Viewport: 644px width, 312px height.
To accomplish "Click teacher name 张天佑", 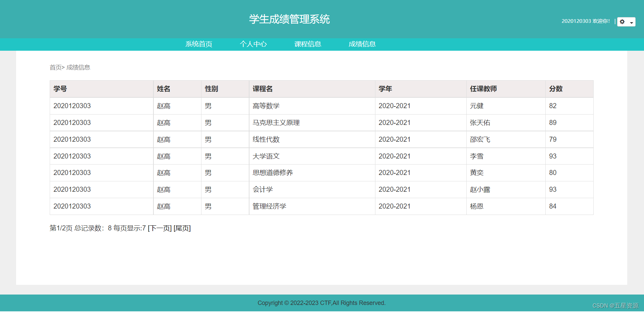I will point(480,123).
